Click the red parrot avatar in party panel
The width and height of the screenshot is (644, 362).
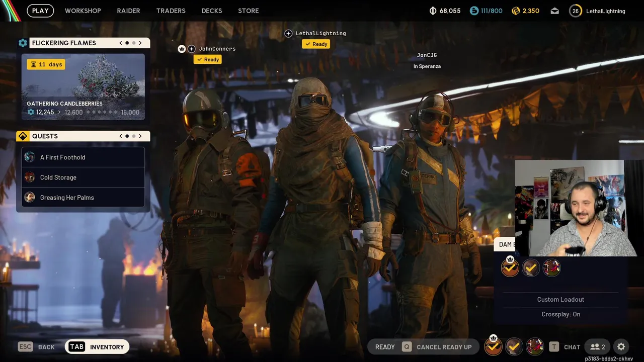tap(551, 268)
